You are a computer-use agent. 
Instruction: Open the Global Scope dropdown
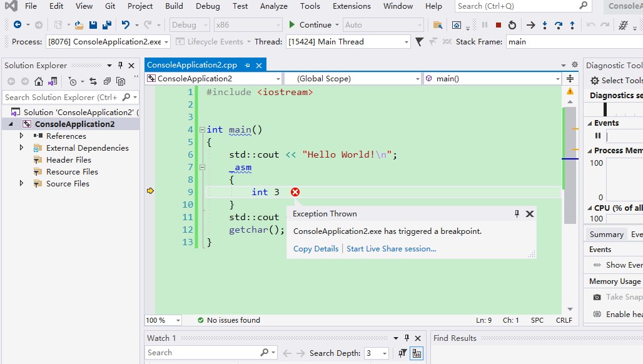pos(417,79)
